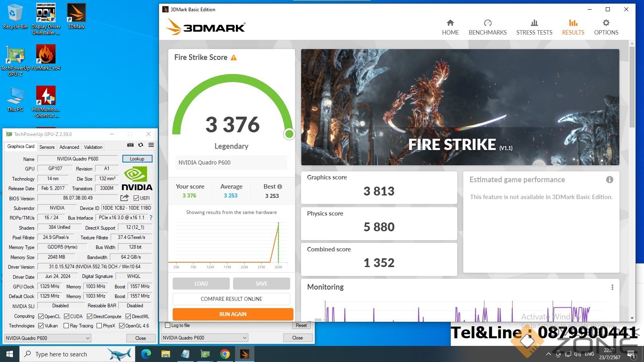Viewport: 644px width, 362px height.
Task: Click the Bus Interface question mark icon
Action: click(151, 218)
